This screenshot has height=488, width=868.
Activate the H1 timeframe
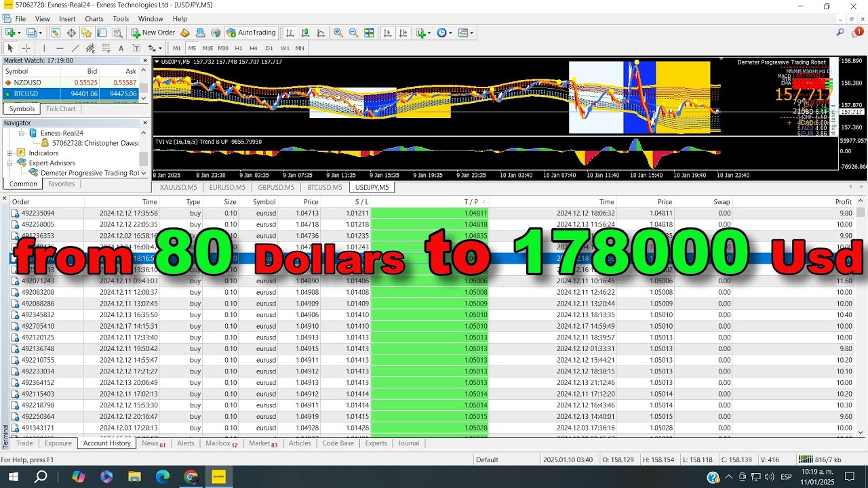(x=239, y=48)
